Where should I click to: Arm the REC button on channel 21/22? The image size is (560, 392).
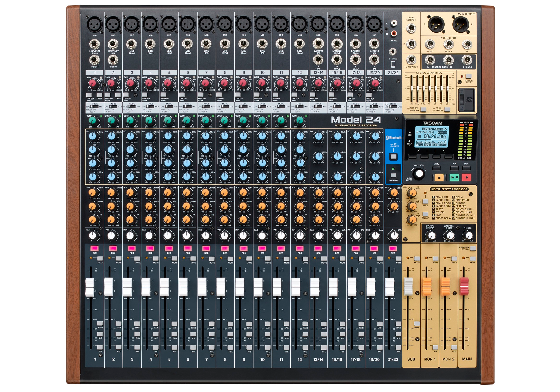(393, 248)
